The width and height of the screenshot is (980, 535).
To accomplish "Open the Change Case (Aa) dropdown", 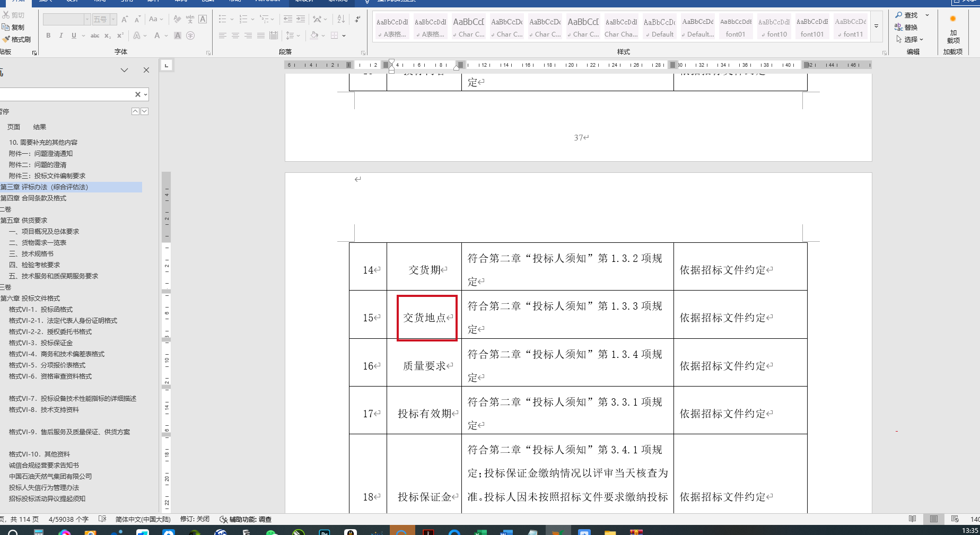I will click(156, 19).
